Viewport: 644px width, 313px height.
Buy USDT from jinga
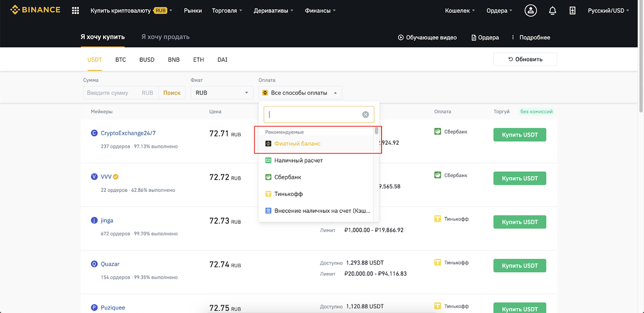point(519,222)
